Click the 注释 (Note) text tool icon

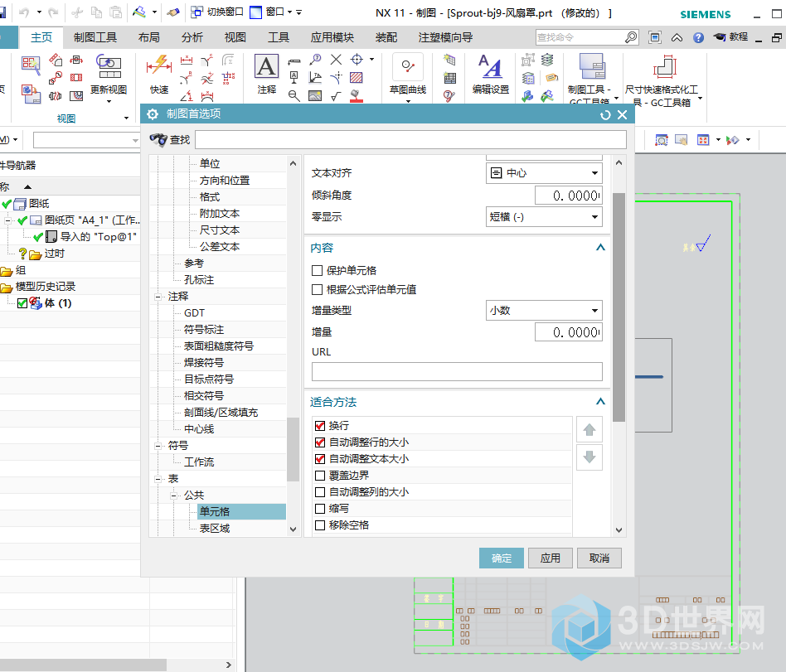[266, 68]
